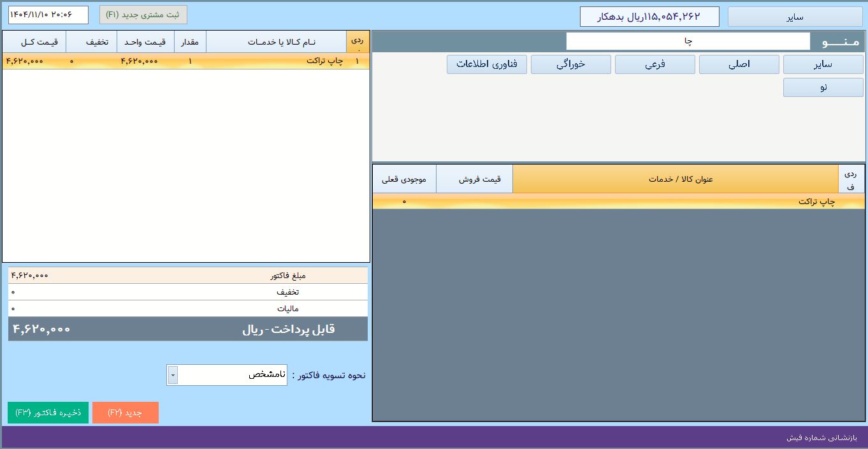Click the موجودی فعلی column header

[404, 179]
